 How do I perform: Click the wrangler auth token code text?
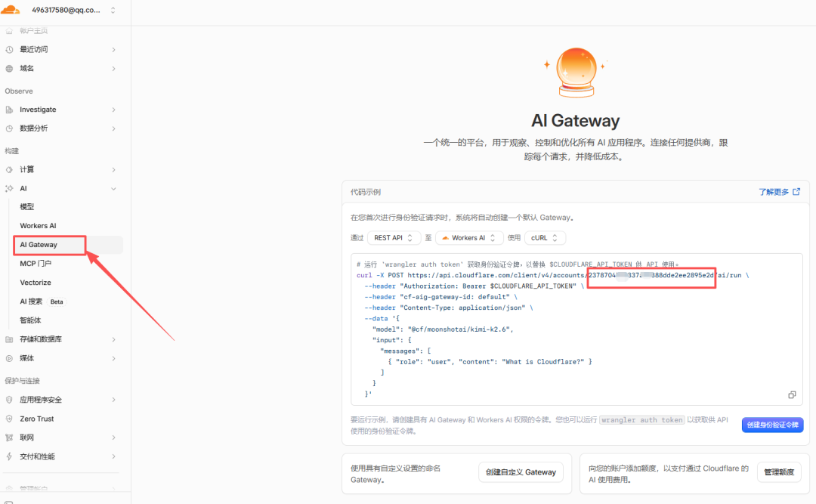(x=641, y=420)
